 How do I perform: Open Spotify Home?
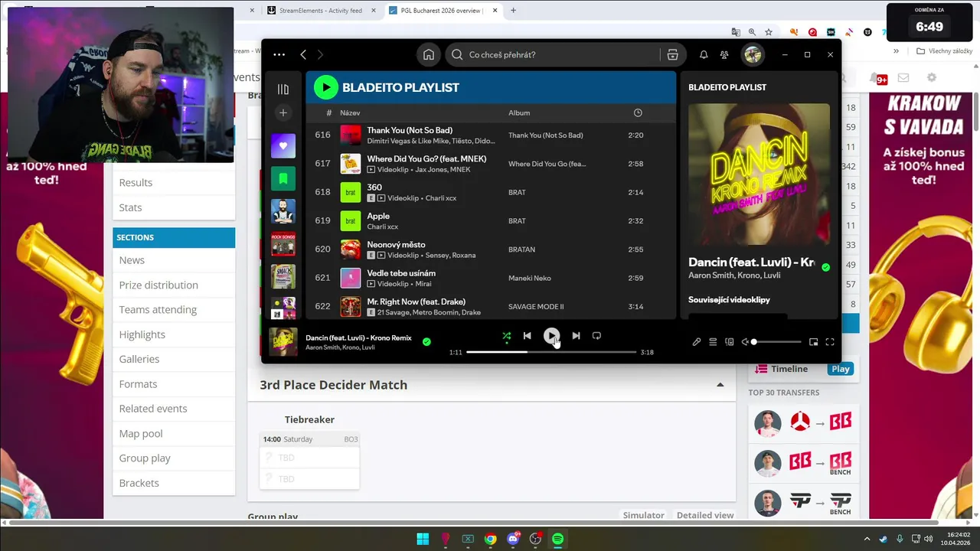click(429, 55)
